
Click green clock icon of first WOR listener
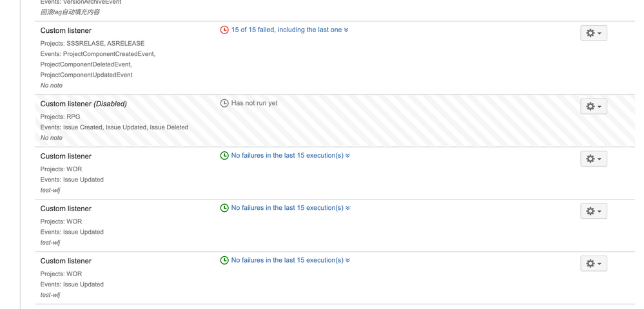point(224,156)
